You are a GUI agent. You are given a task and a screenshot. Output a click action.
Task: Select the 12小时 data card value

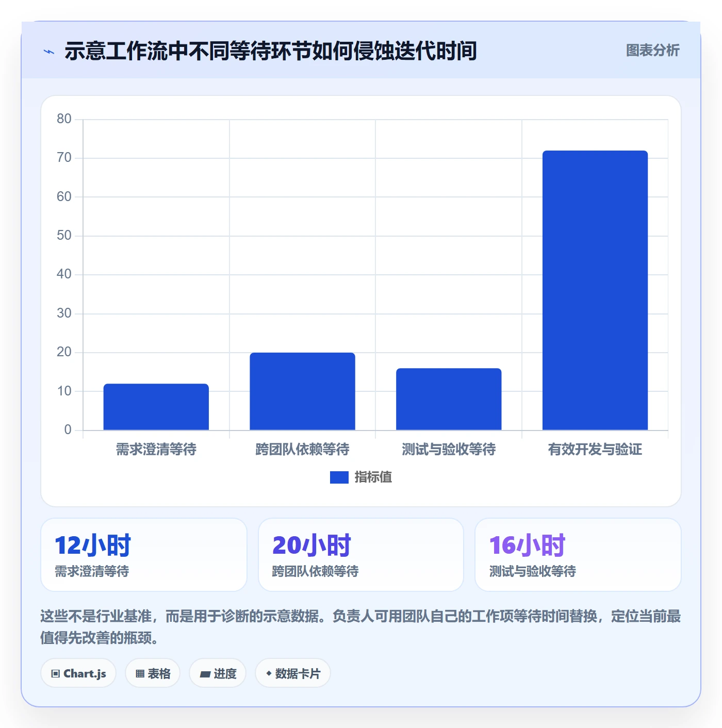point(93,545)
